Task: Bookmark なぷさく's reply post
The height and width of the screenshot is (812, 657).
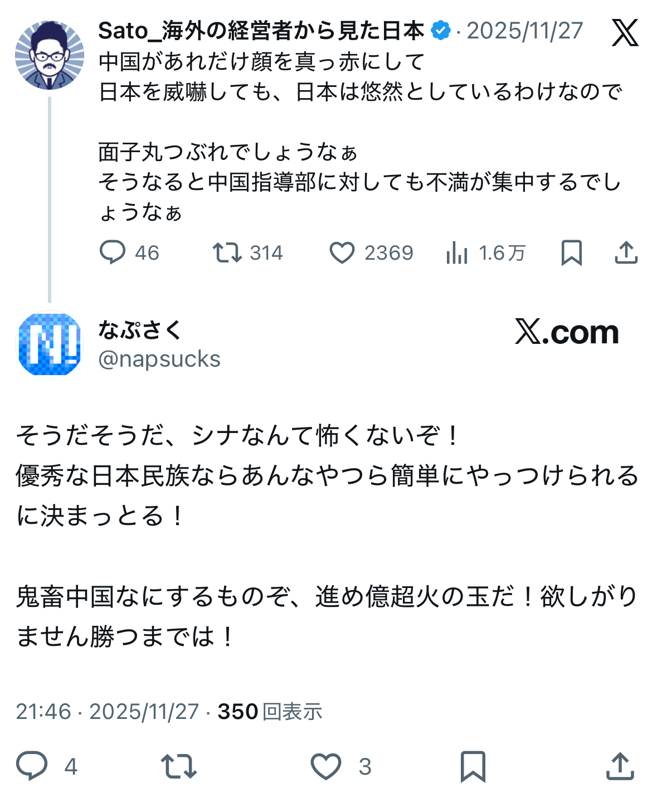Action: click(473, 766)
